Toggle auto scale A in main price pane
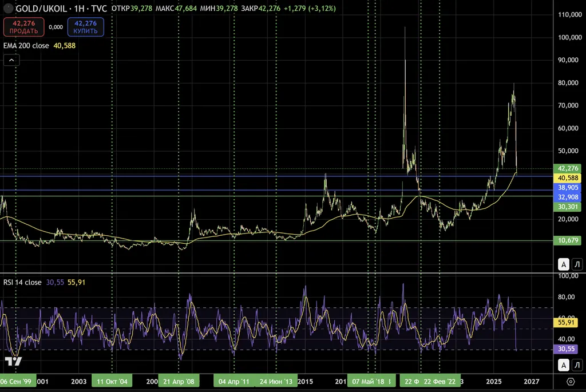This screenshot has height=392, width=586. click(564, 264)
